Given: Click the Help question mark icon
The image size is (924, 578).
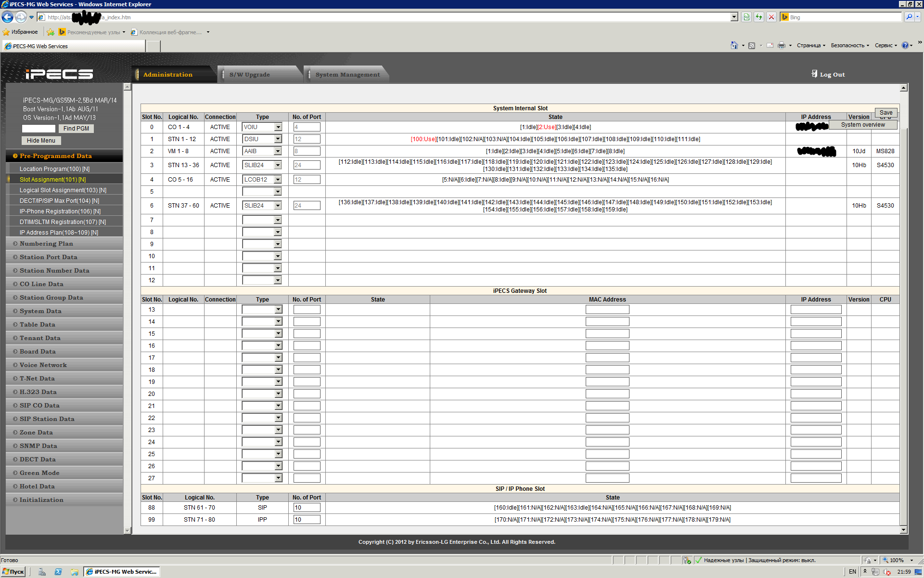Looking at the screenshot, I should 905,45.
